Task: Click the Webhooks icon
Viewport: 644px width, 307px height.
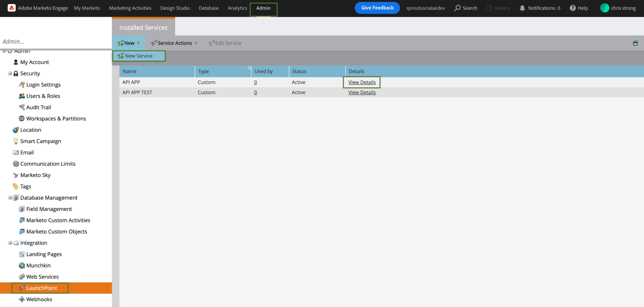Action: coord(22,299)
